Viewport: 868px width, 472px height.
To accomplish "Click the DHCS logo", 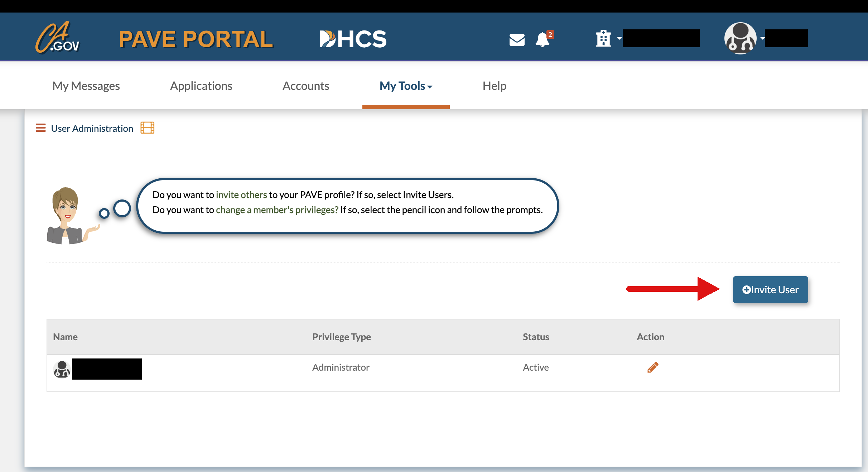I will pyautogui.click(x=353, y=39).
